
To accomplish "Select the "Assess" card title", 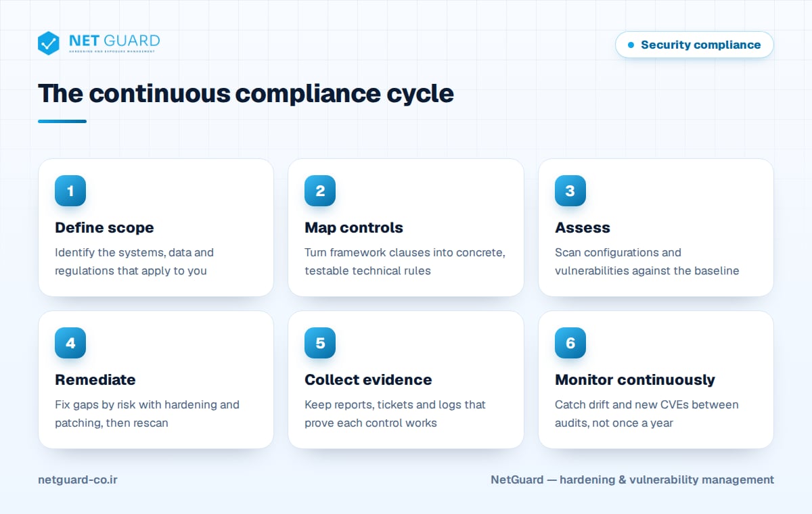I will (583, 228).
